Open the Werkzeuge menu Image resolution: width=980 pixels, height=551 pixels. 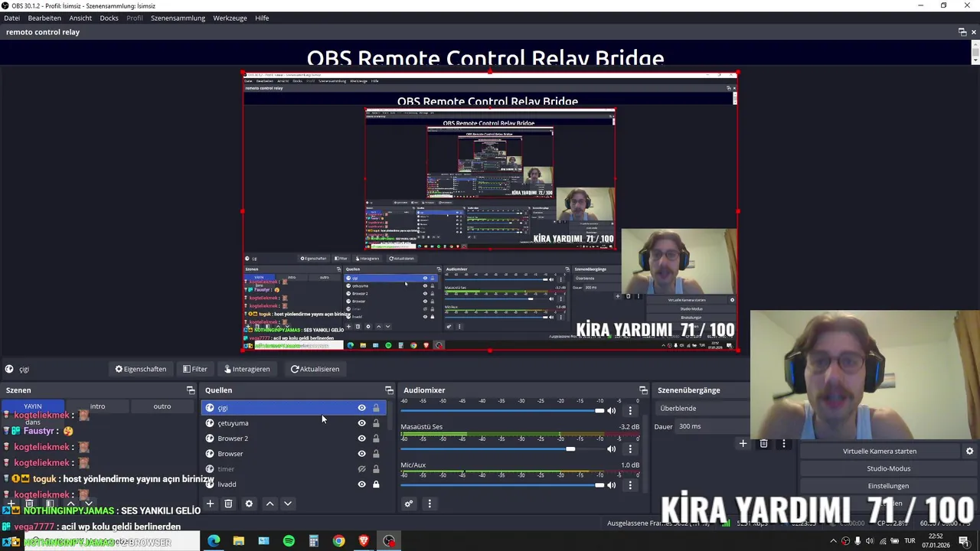click(230, 18)
